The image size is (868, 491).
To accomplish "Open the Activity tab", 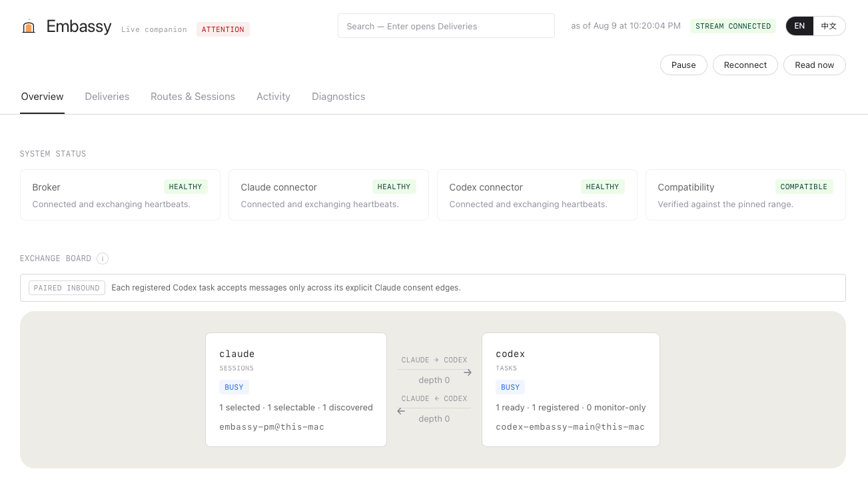I will pos(273,97).
